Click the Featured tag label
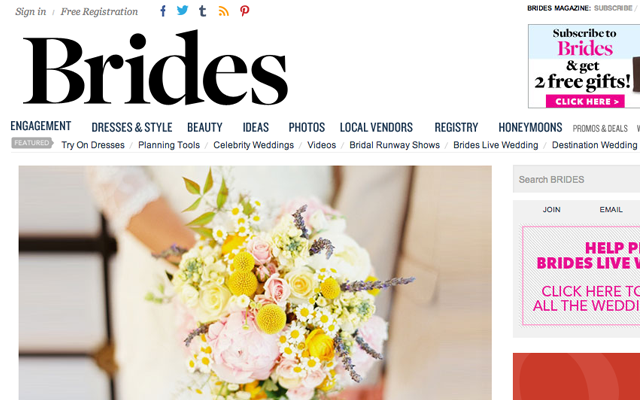 pos(32,143)
